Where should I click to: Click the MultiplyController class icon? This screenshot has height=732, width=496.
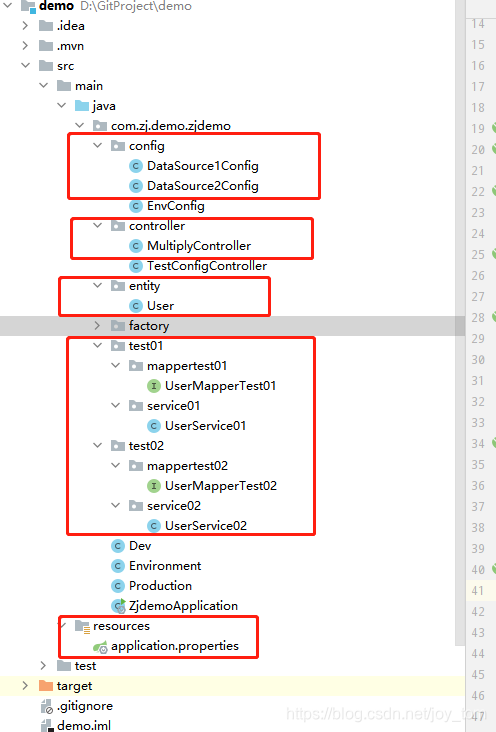135,246
